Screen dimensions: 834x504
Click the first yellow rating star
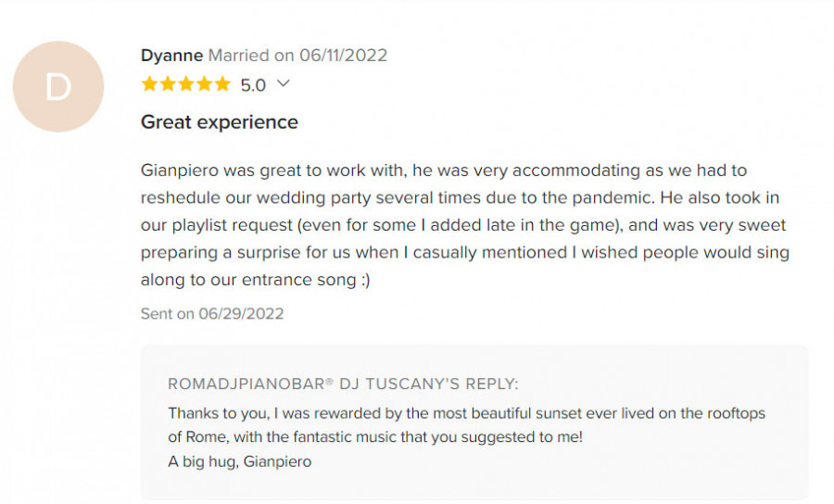click(149, 84)
